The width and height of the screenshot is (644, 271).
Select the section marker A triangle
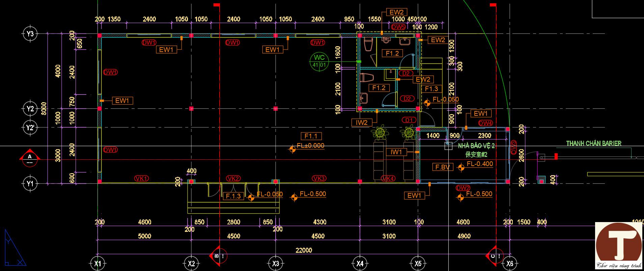point(30,159)
